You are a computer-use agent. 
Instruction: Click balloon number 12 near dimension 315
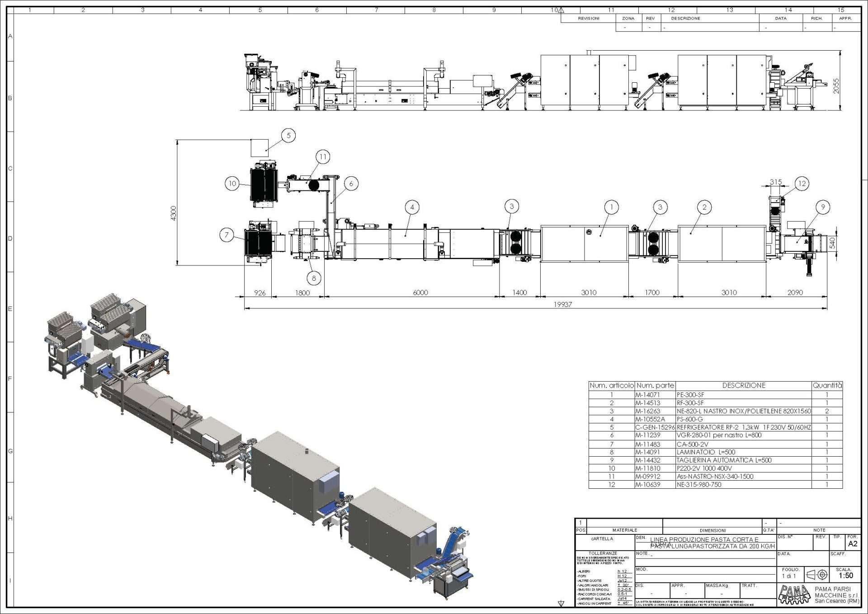[802, 184]
